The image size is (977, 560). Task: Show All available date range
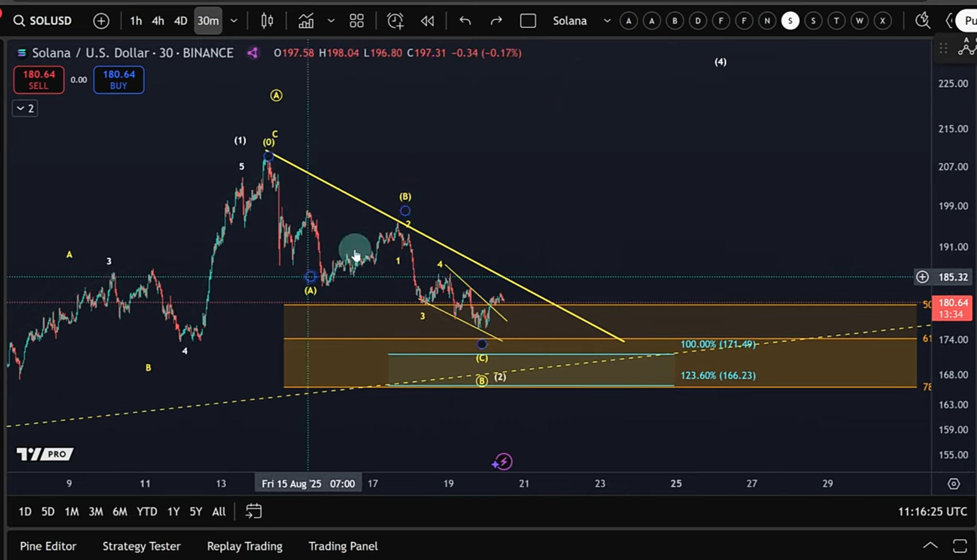(x=219, y=512)
